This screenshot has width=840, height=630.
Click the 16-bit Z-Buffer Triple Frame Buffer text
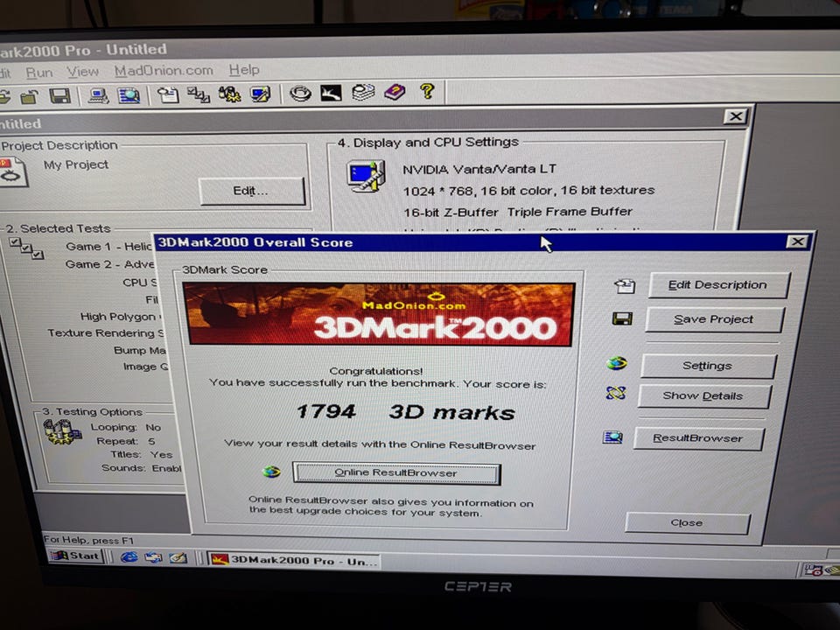518,212
